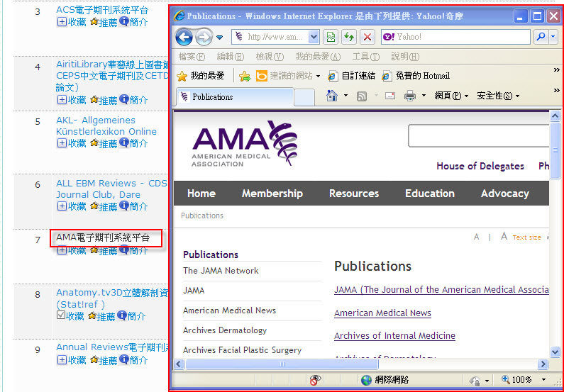Click the read mail icon
Screen dimensions: 564x392
click(x=390, y=96)
